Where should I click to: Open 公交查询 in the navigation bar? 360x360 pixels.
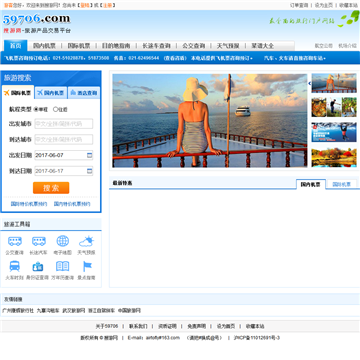pos(194,46)
